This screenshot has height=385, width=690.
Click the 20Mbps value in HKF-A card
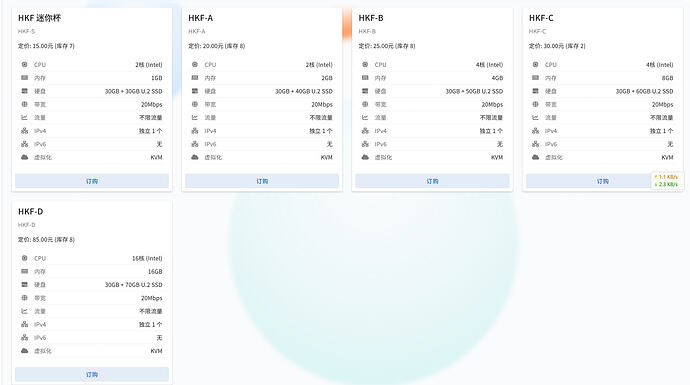[x=322, y=104]
